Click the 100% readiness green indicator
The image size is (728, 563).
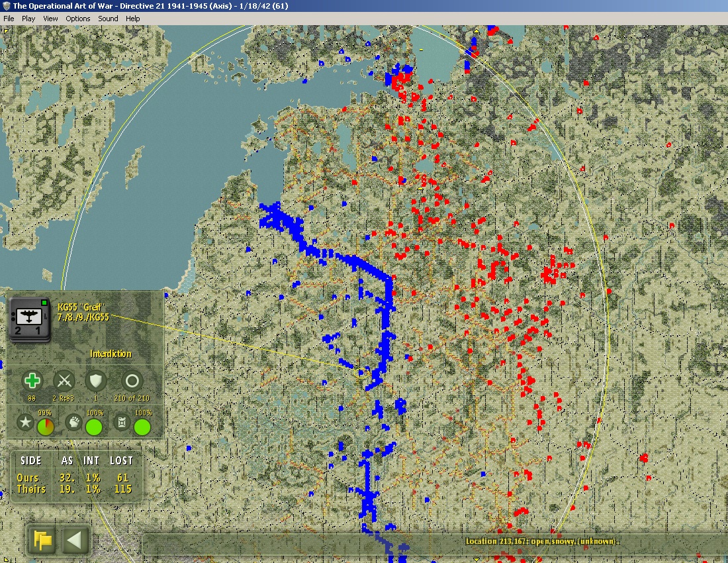pyautogui.click(x=94, y=427)
